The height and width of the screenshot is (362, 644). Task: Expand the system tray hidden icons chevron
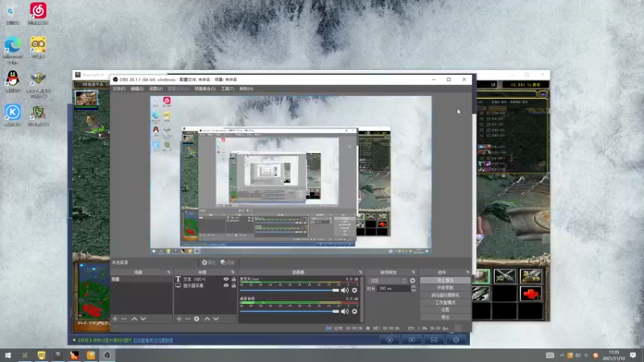[562, 356]
